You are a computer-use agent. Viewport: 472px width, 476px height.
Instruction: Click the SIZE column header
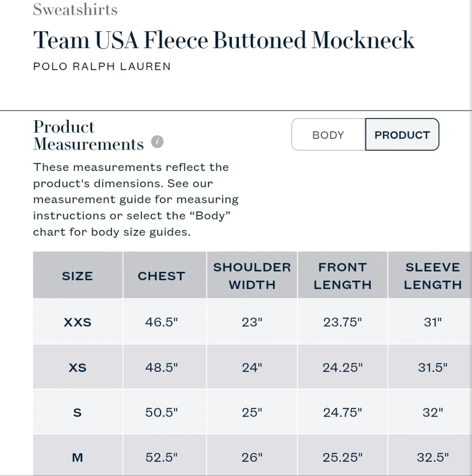pos(78,275)
